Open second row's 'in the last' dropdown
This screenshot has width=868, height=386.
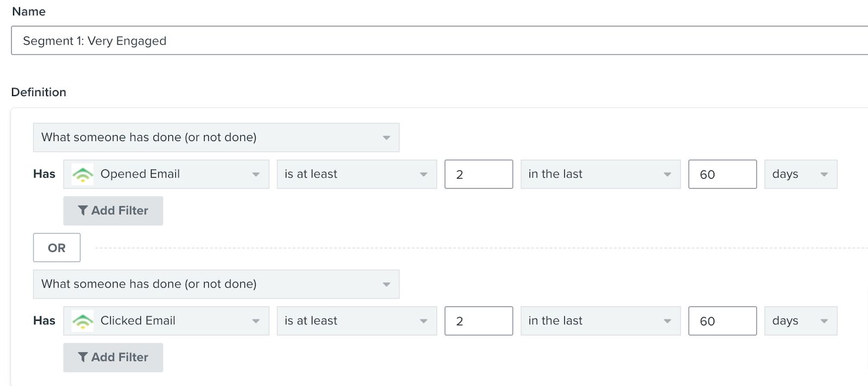coord(600,321)
